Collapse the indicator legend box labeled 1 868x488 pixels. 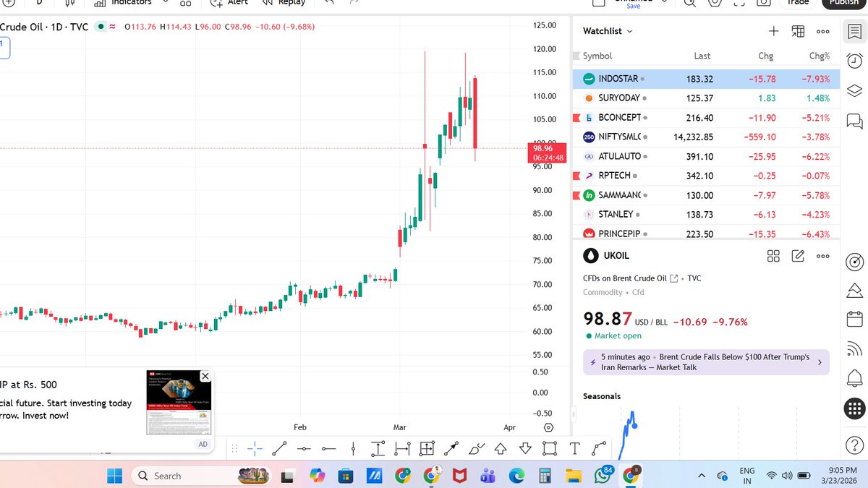3,48
